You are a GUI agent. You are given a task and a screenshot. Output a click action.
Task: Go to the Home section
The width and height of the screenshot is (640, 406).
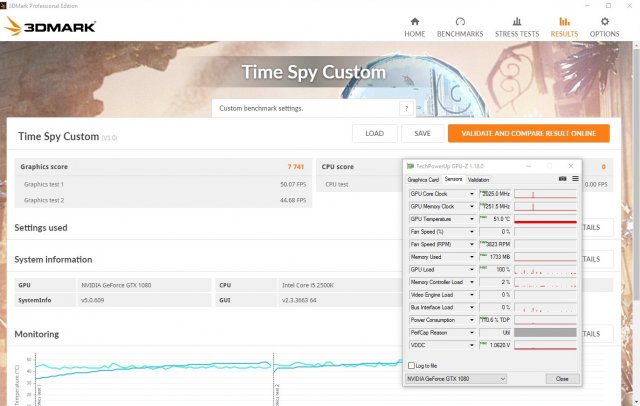point(415,26)
